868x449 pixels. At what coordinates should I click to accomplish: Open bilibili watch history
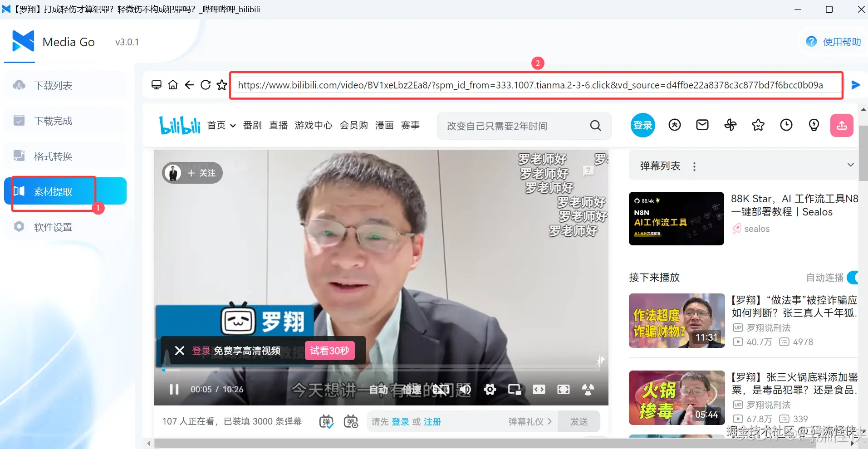pyautogui.click(x=787, y=125)
